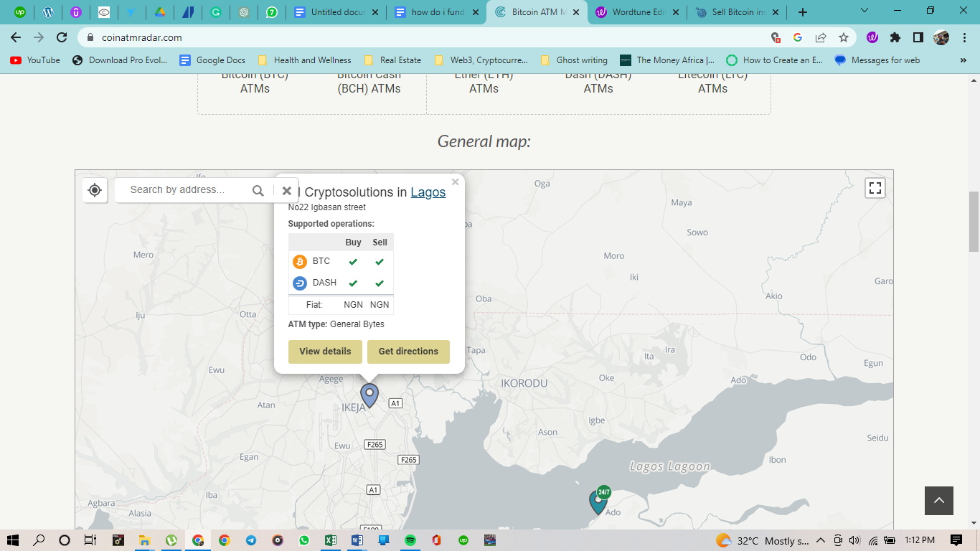
Task: Share this page via share icon
Action: 821,37
